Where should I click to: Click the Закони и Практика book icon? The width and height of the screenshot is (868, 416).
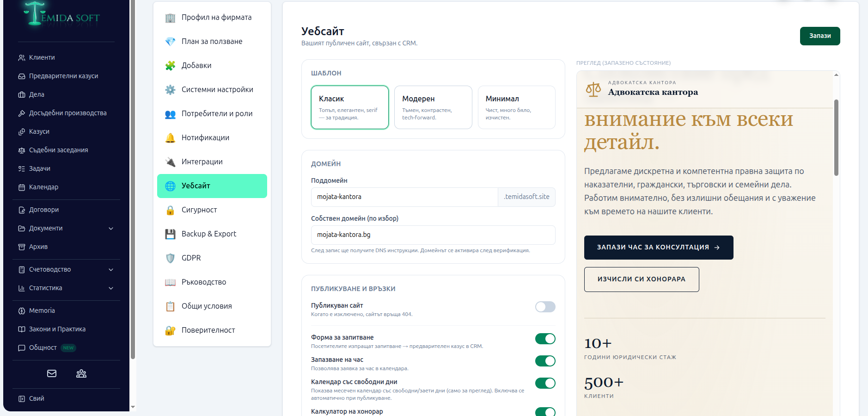click(22, 329)
